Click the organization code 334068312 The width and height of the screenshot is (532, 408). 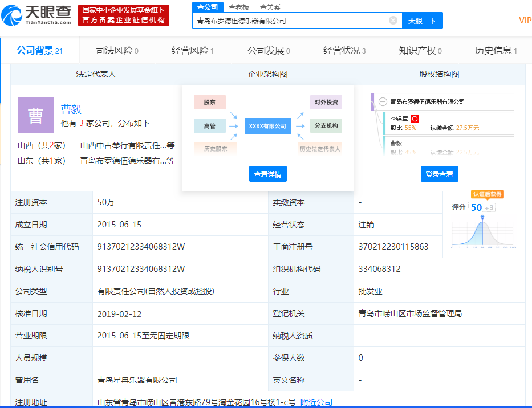379,270
